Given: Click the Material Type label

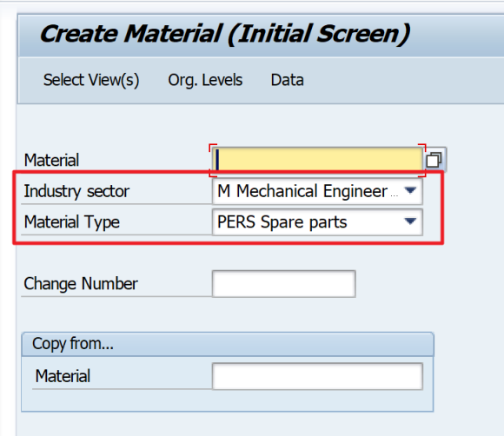Looking at the screenshot, I should tap(71, 222).
